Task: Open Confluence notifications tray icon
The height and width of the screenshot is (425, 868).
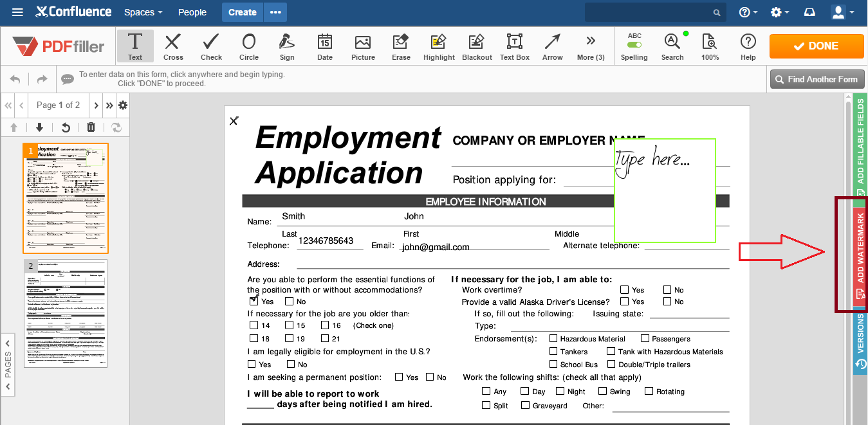Action: [809, 12]
